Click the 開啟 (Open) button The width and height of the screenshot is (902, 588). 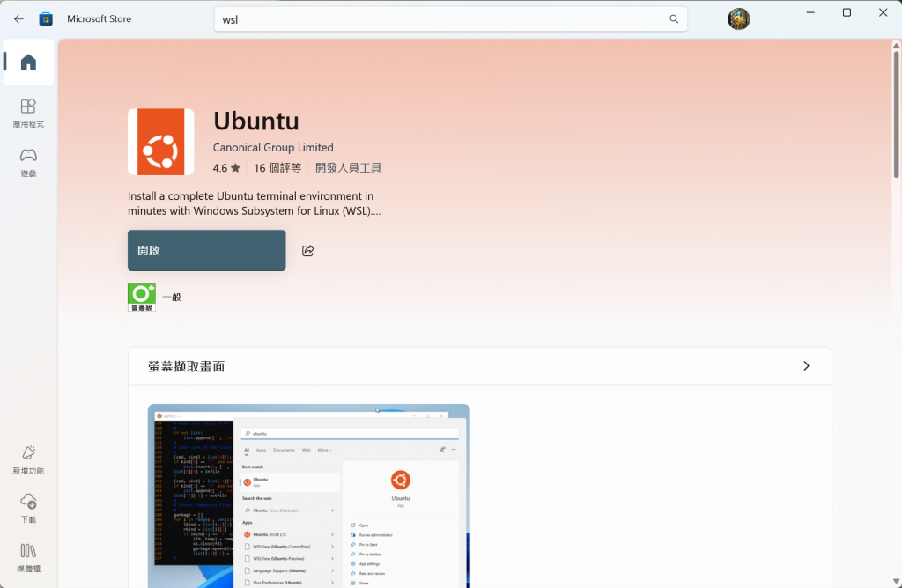coord(206,251)
